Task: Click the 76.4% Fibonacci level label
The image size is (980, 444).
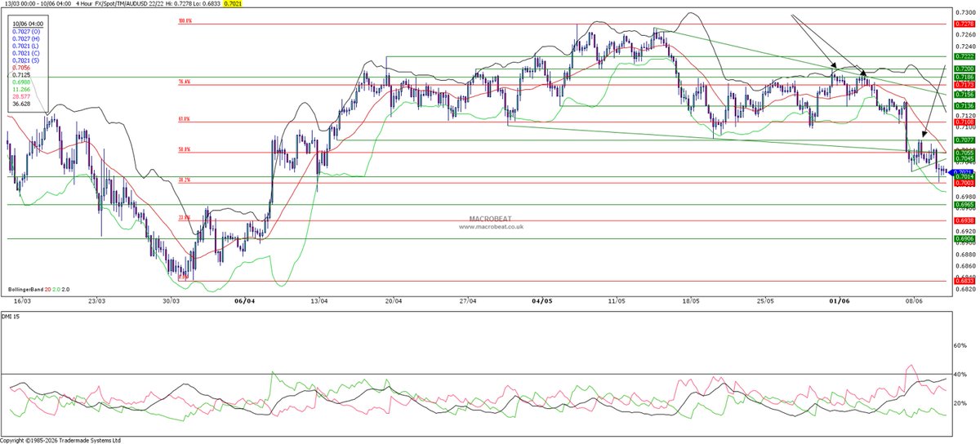Action: point(185,82)
